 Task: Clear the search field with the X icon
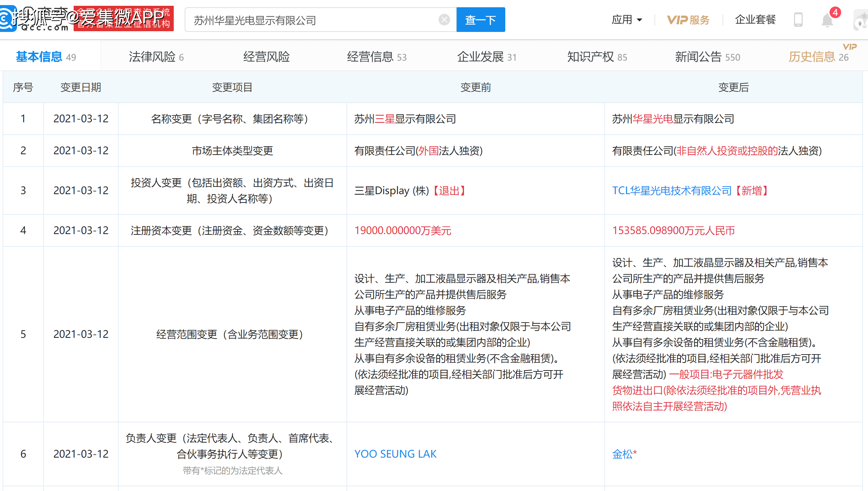[x=444, y=20]
